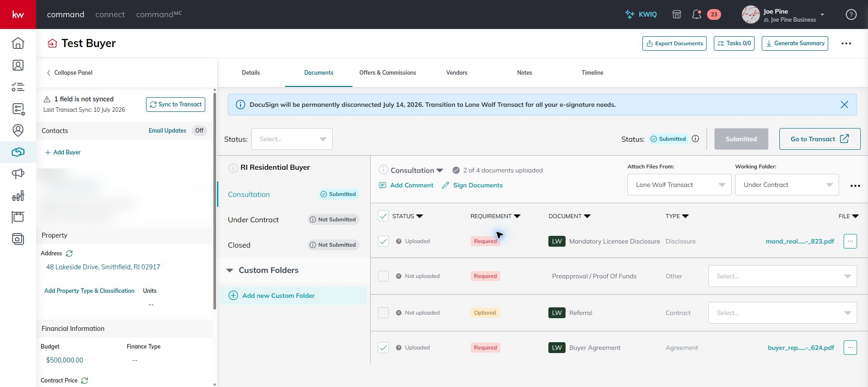The image size is (868, 387).
Task: Open the Tasks checklist sidebar icon
Action: [18, 87]
